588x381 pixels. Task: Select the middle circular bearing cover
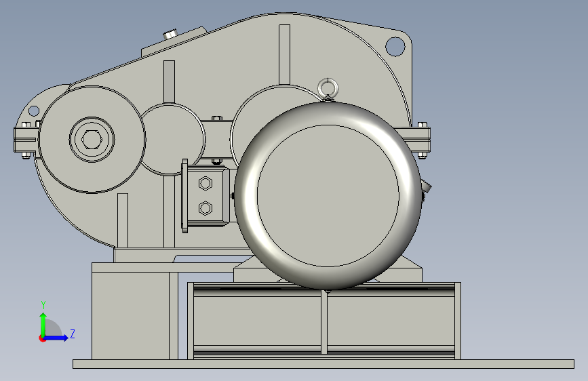pos(172,139)
